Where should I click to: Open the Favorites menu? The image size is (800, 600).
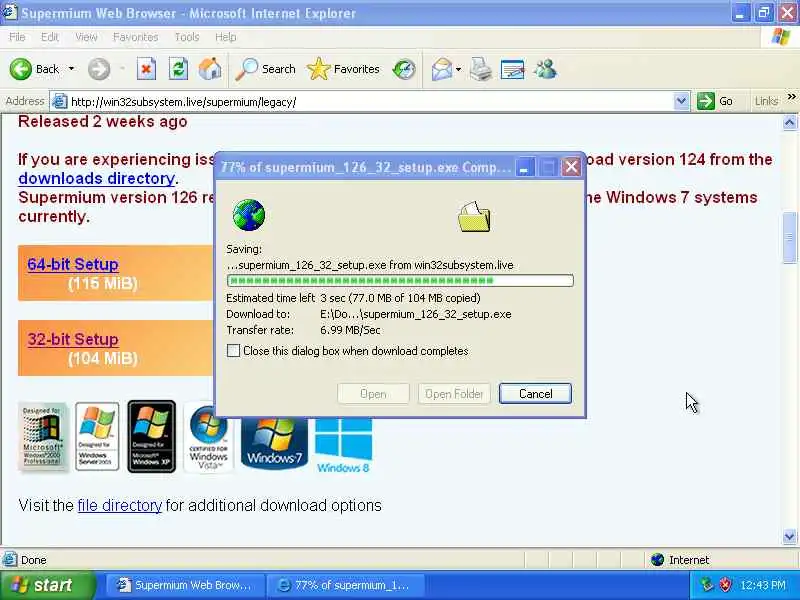tap(135, 37)
